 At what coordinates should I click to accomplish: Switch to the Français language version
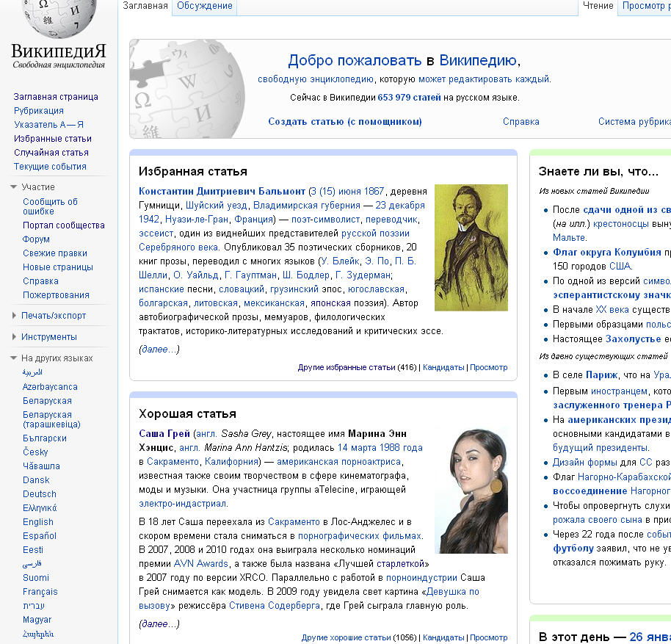click(40, 592)
